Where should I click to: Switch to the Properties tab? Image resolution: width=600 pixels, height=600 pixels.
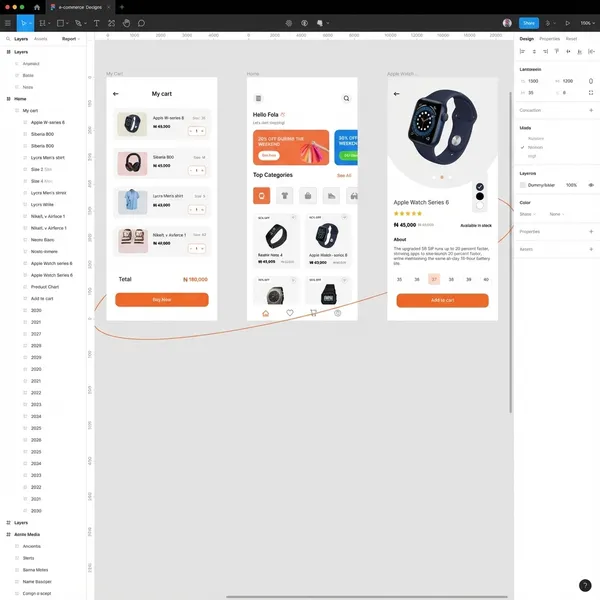549,39
